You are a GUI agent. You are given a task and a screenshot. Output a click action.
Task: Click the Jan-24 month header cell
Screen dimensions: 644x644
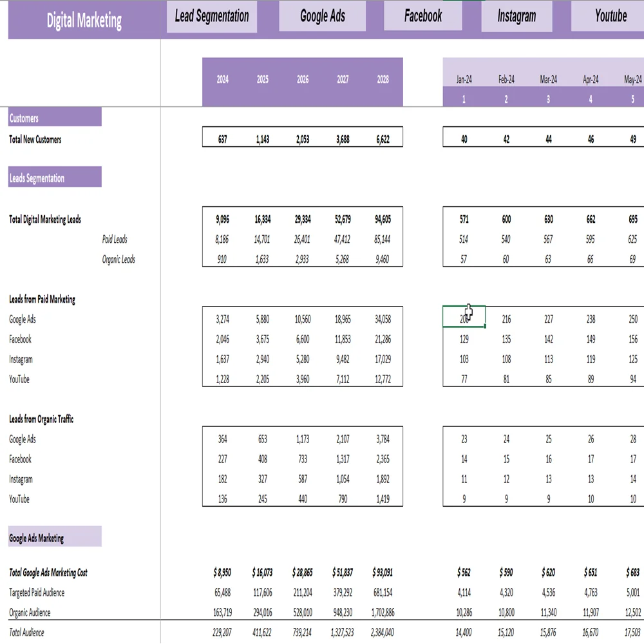click(464, 80)
